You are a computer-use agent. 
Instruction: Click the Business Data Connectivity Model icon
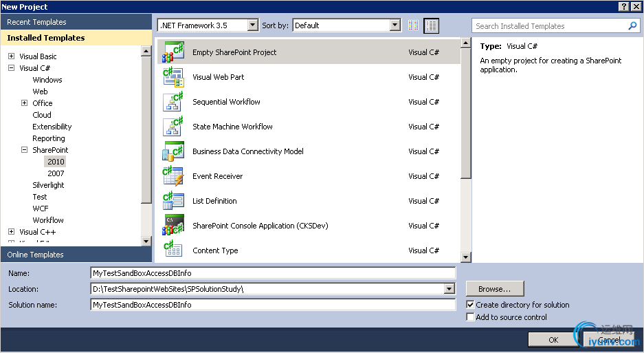pyautogui.click(x=173, y=151)
